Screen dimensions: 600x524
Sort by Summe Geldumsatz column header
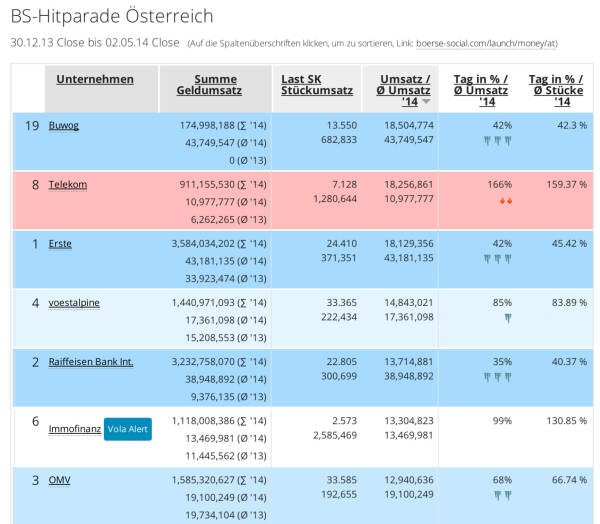pos(209,85)
